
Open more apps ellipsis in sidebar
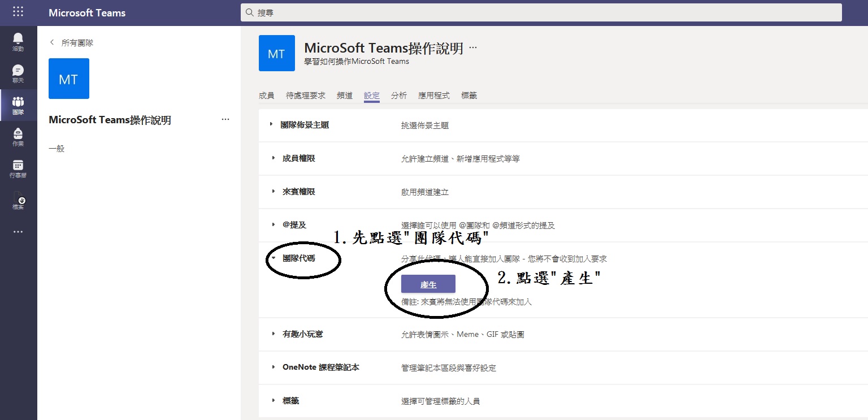(18, 232)
